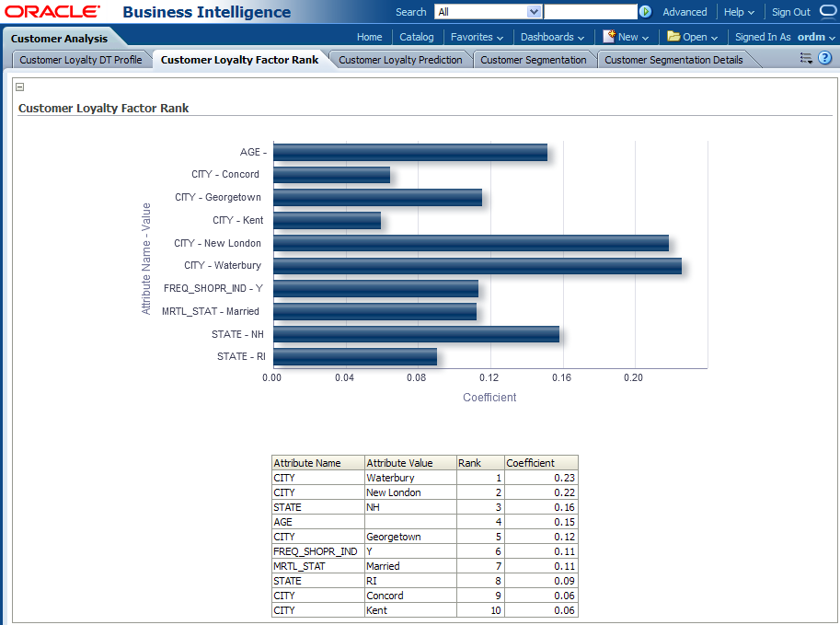Viewport: 840px width, 625px height.
Task: Click the green search go arrow
Action: tap(646, 12)
